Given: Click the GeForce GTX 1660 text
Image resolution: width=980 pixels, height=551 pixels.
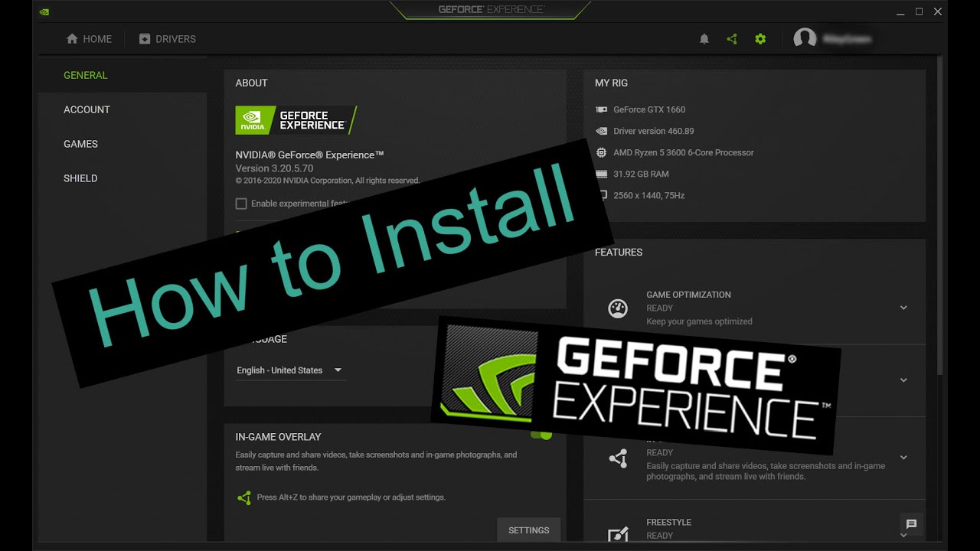Looking at the screenshot, I should point(649,109).
